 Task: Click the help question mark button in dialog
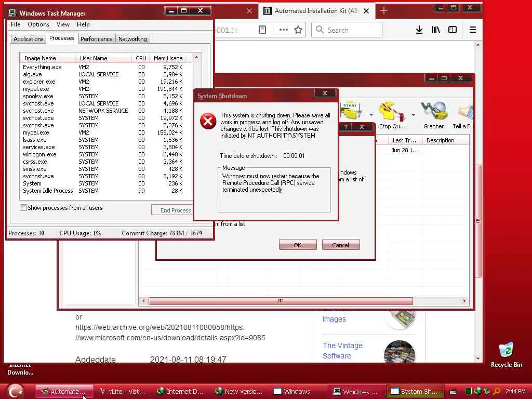click(345, 127)
